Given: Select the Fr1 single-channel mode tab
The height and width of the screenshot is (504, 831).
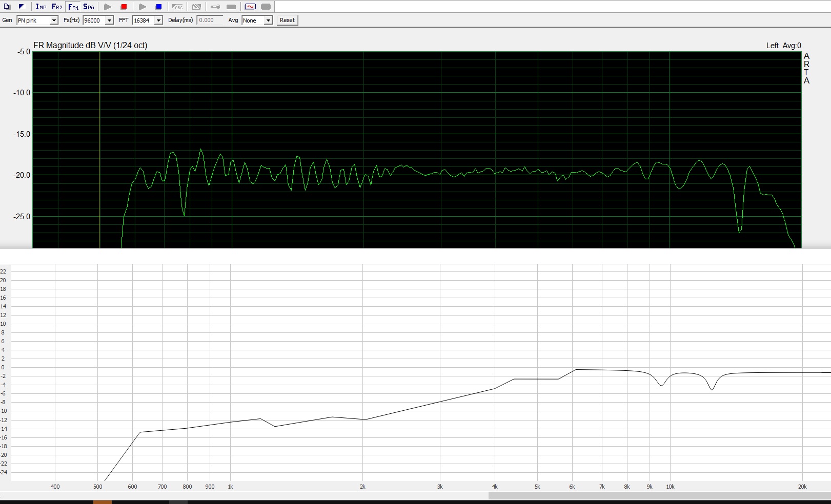Looking at the screenshot, I should [73, 7].
